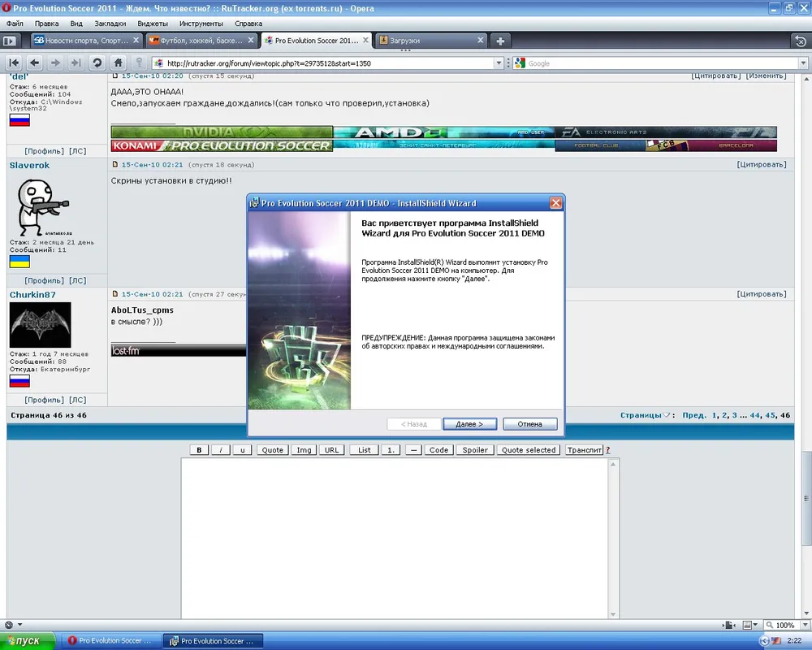Go to page 45 link
The height and width of the screenshot is (650, 812).
770,415
